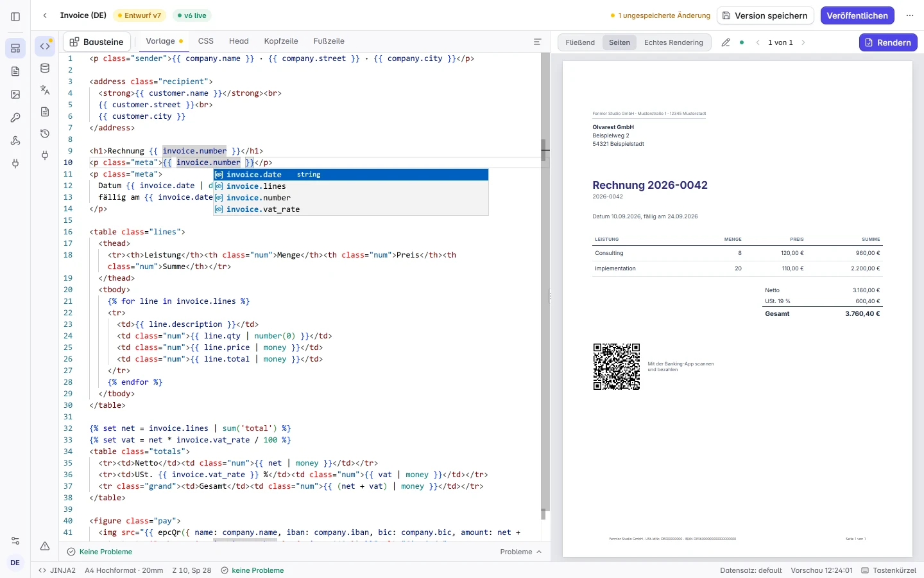Viewport: 924px width, 578px height.
Task: Click the Veröffentlichen button
Action: [857, 15]
